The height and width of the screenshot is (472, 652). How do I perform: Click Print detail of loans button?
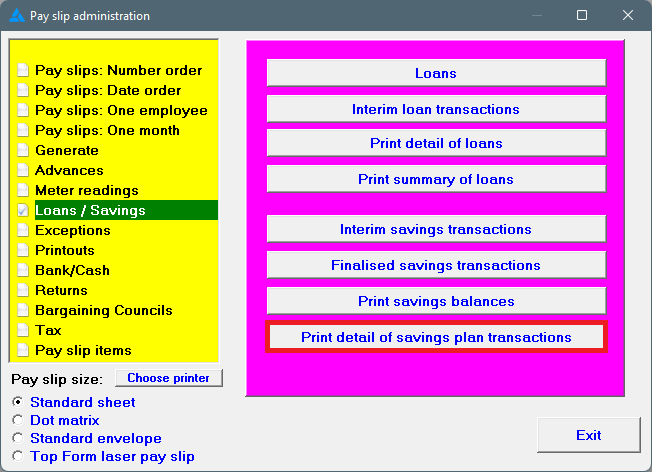point(436,143)
